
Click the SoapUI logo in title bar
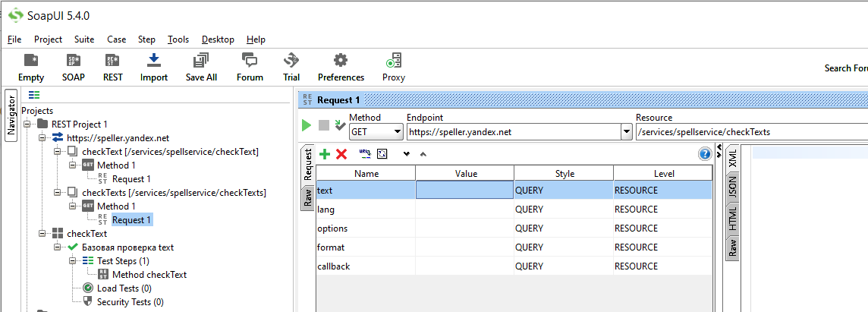pyautogui.click(x=15, y=15)
